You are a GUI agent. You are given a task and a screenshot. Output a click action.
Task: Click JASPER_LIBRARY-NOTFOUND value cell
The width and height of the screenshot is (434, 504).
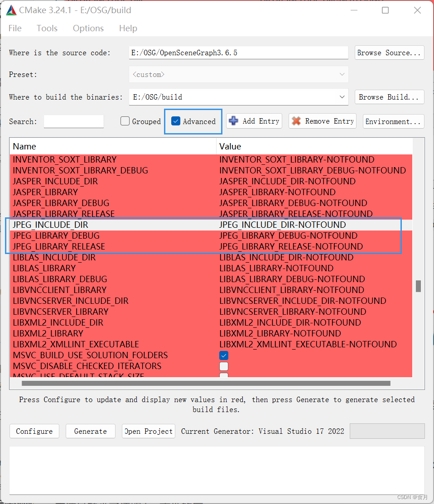coord(277,192)
